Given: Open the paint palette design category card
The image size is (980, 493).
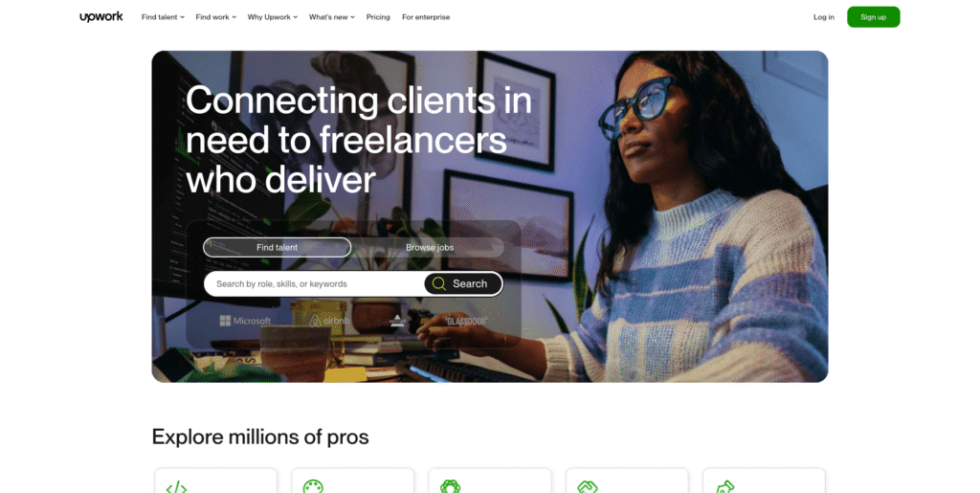Looking at the screenshot, I should [x=352, y=481].
